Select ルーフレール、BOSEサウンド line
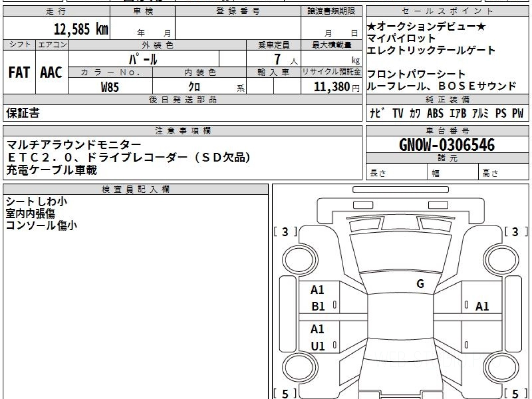The image size is (532, 399). click(x=442, y=86)
